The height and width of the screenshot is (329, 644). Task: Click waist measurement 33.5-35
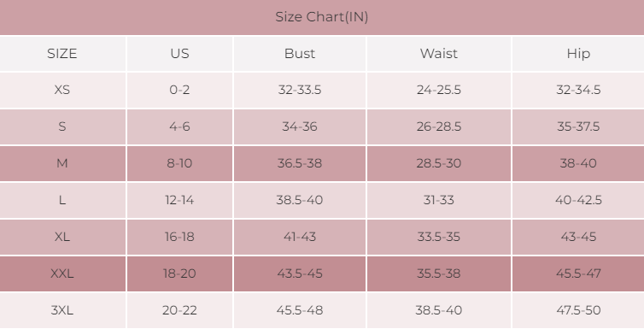pos(439,237)
